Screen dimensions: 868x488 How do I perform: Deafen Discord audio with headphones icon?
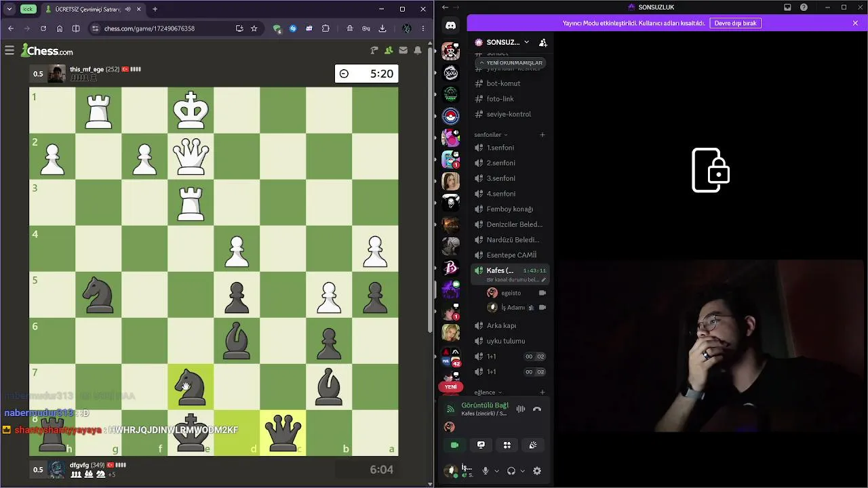point(511,471)
